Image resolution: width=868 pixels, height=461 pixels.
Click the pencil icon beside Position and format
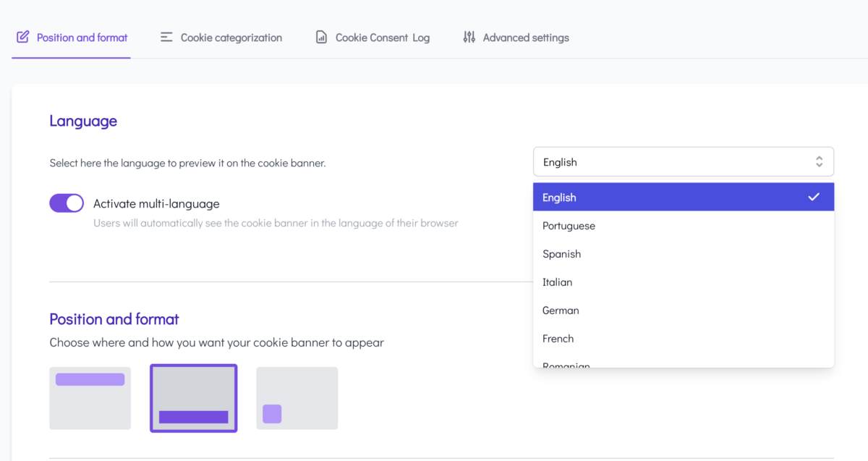point(23,37)
